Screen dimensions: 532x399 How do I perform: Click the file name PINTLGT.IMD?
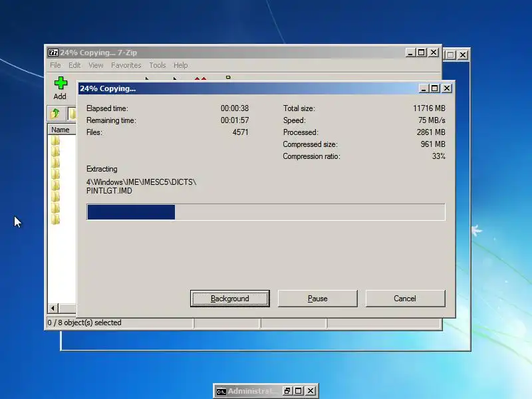[109, 191]
